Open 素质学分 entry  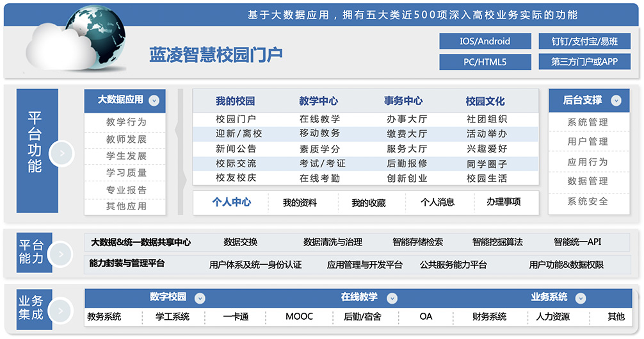click(x=319, y=149)
